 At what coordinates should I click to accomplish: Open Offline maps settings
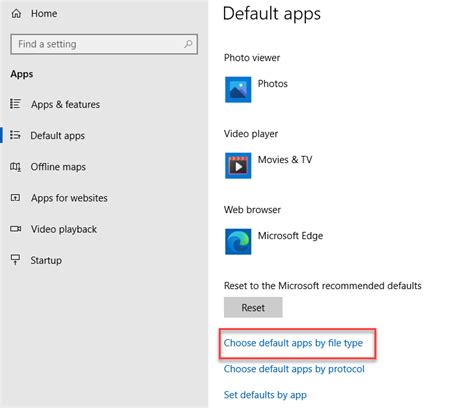(x=58, y=167)
